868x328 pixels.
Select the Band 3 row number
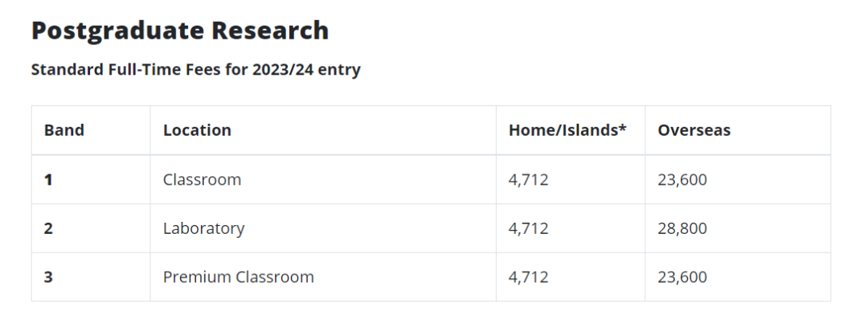(48, 277)
